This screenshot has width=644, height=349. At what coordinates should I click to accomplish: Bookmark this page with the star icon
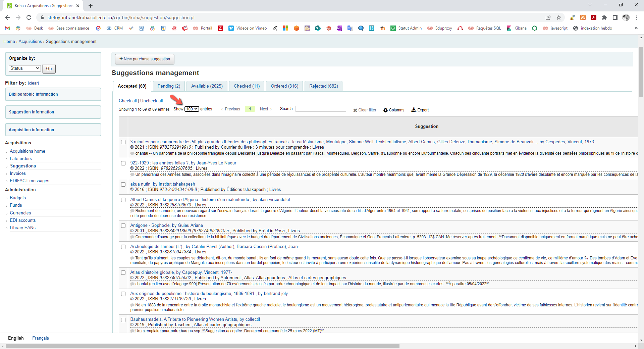tap(559, 17)
